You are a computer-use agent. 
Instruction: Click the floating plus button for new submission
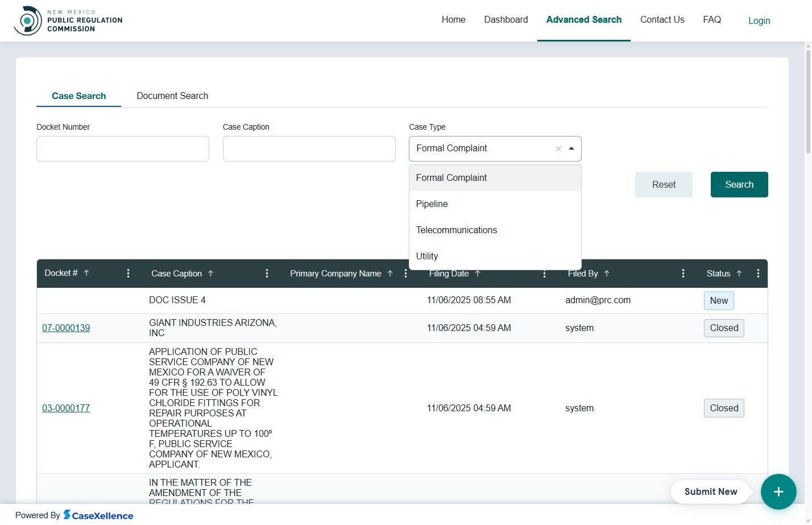(778, 491)
